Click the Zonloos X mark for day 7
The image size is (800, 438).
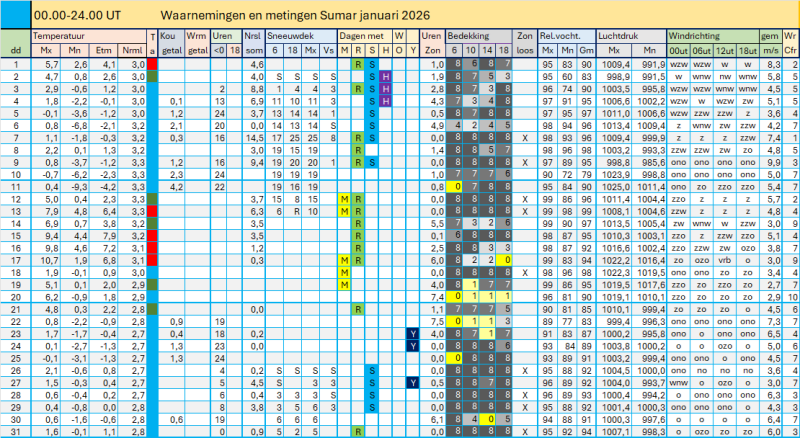pos(525,138)
